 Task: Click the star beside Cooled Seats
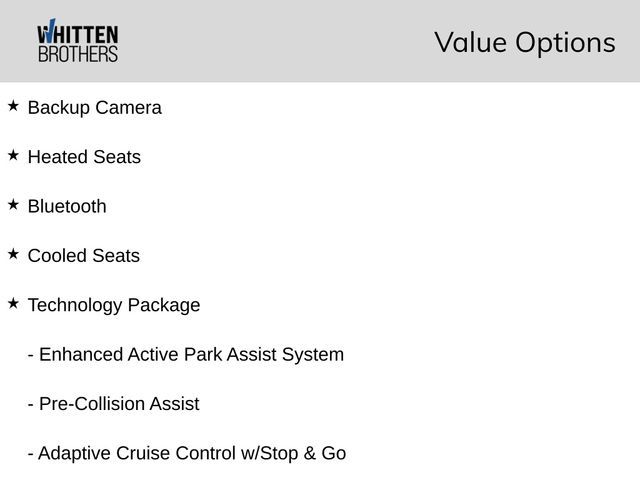tap(13, 254)
